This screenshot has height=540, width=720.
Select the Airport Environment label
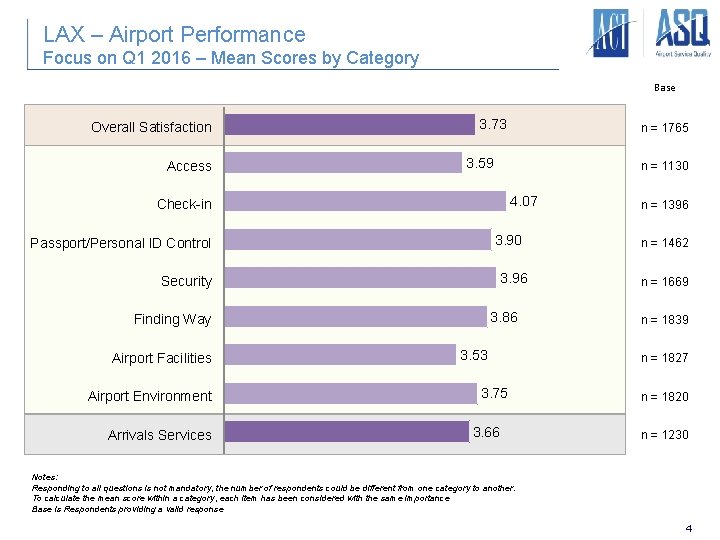pyautogui.click(x=150, y=396)
